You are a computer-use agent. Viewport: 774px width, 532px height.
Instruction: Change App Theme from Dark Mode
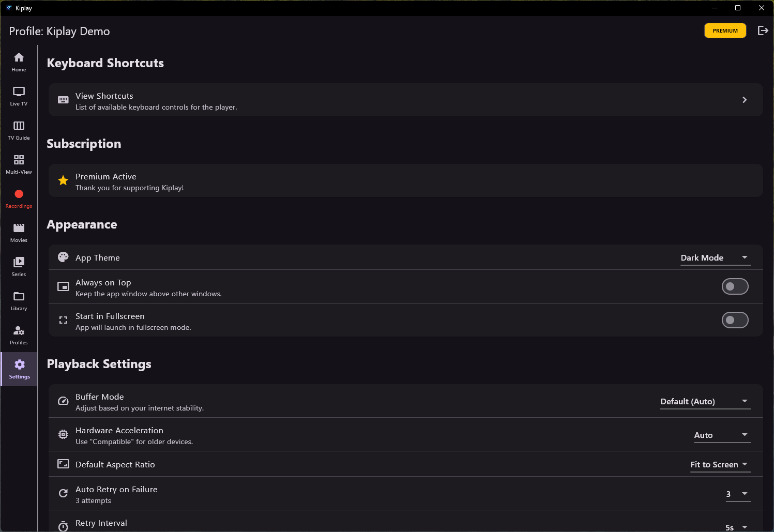tap(715, 257)
